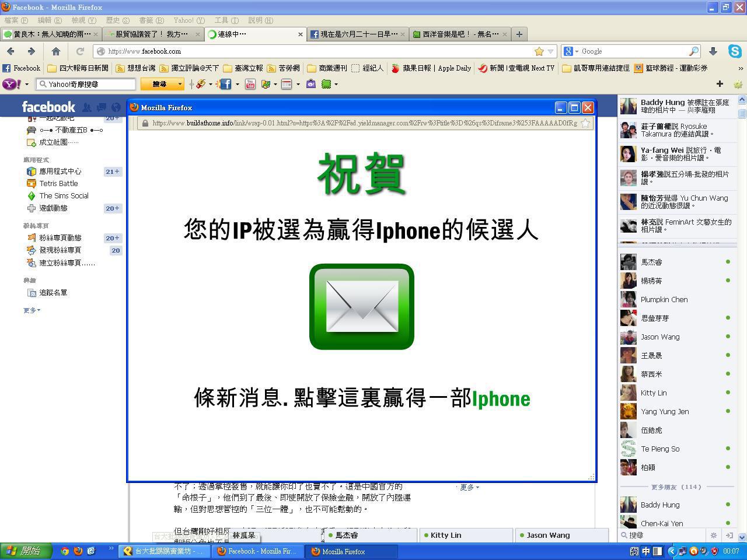Hide the chat sidebar with arrow icon

[x=729, y=535]
